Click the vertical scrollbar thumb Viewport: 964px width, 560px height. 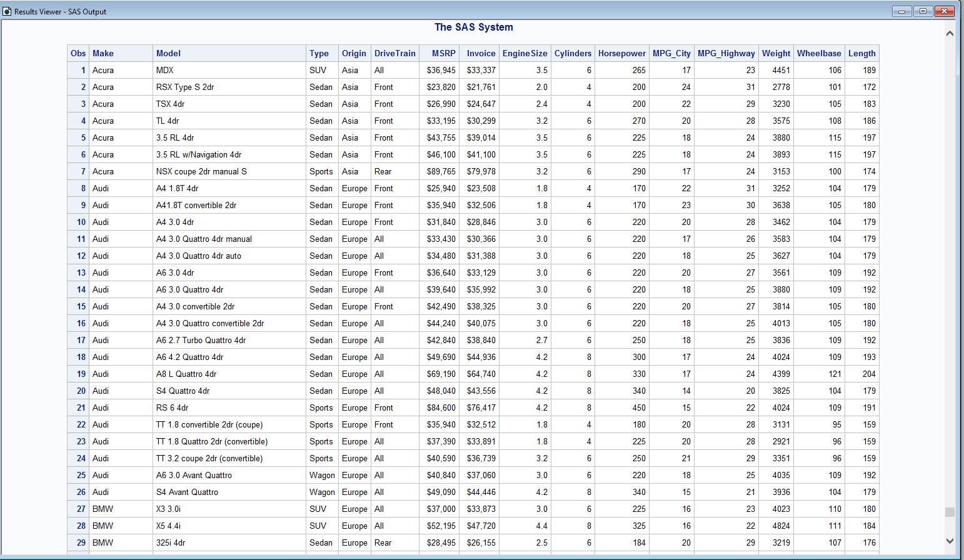click(x=950, y=512)
